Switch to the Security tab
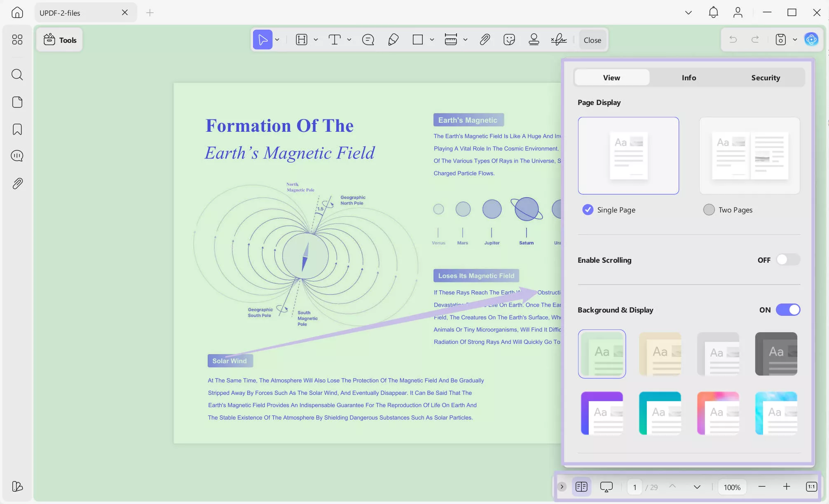Viewport: 829px width, 504px height. [766, 77]
